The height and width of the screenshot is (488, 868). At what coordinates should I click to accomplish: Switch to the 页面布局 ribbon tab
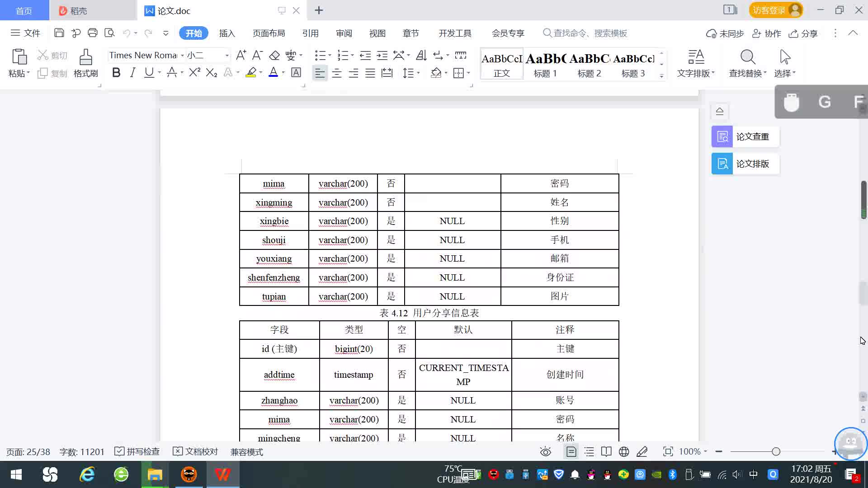(x=269, y=33)
